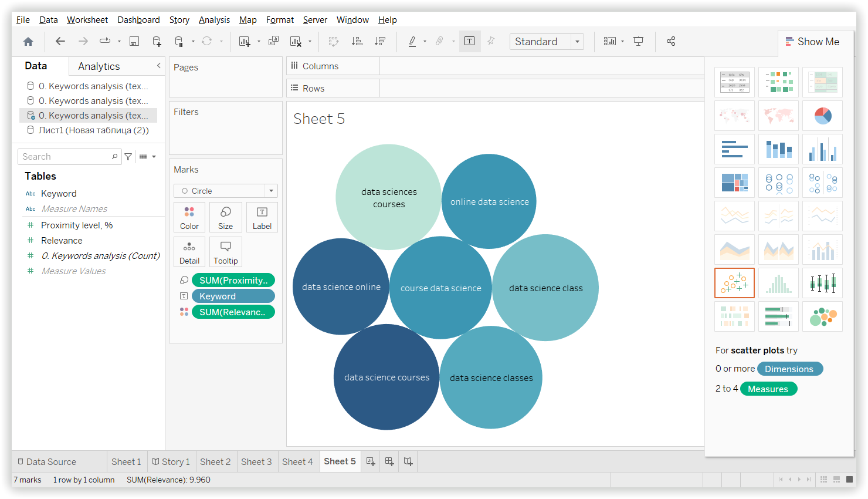Expand the Standard fit dropdown

[x=577, y=42]
